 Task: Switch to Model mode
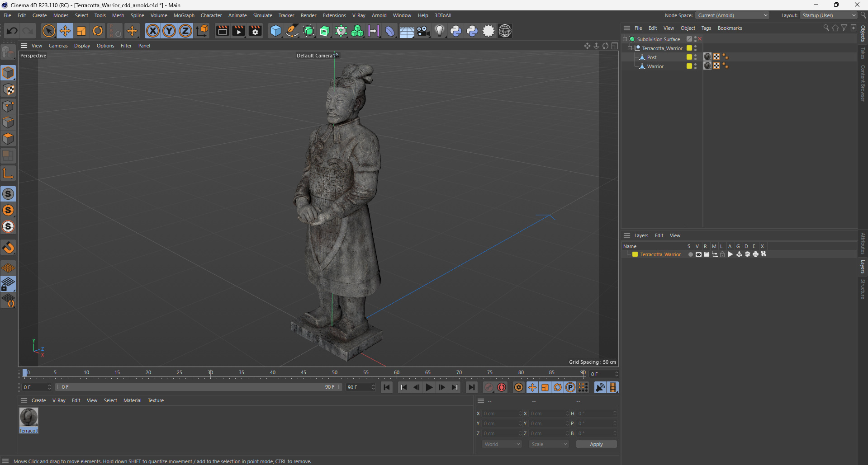(x=9, y=73)
